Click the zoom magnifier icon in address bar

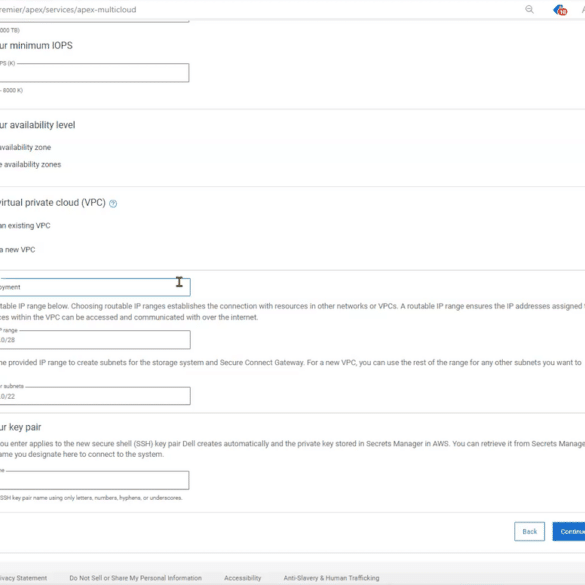[x=529, y=9]
